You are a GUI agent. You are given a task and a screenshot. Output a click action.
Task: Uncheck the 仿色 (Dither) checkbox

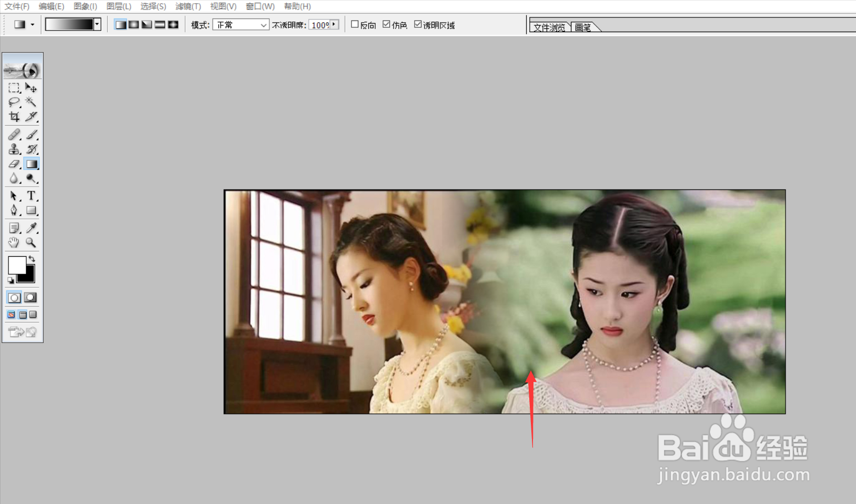[x=386, y=24]
